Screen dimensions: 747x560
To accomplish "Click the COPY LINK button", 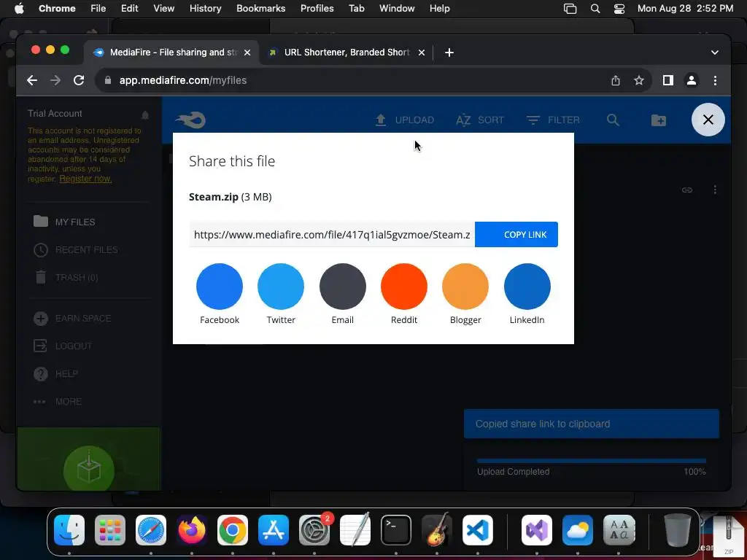I will pyautogui.click(x=516, y=234).
